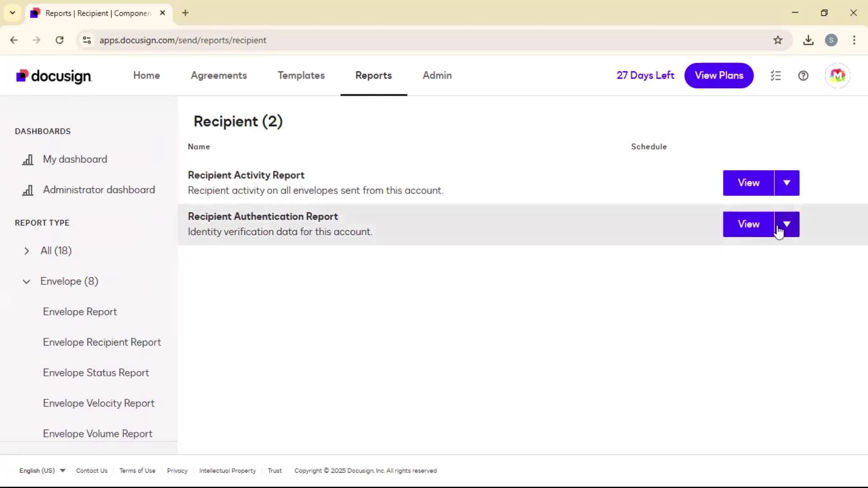Screen dimensions: 868x488
Task: View the Recipient Activity Report
Action: pos(749,183)
